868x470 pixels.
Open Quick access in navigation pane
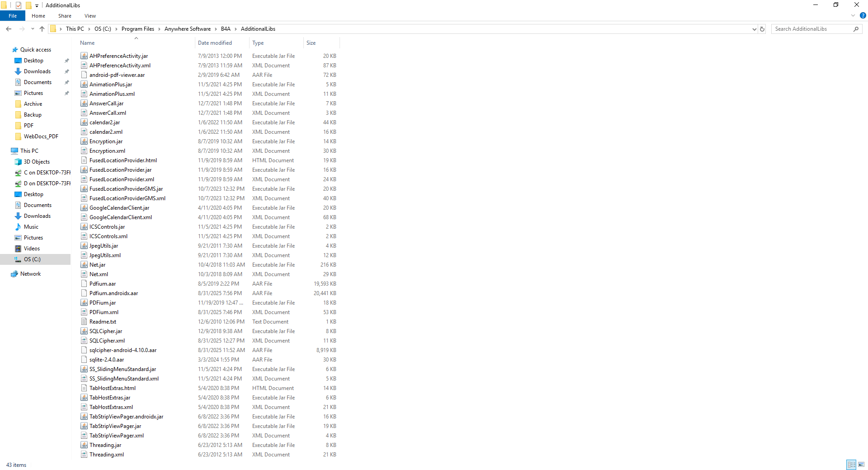click(x=35, y=50)
